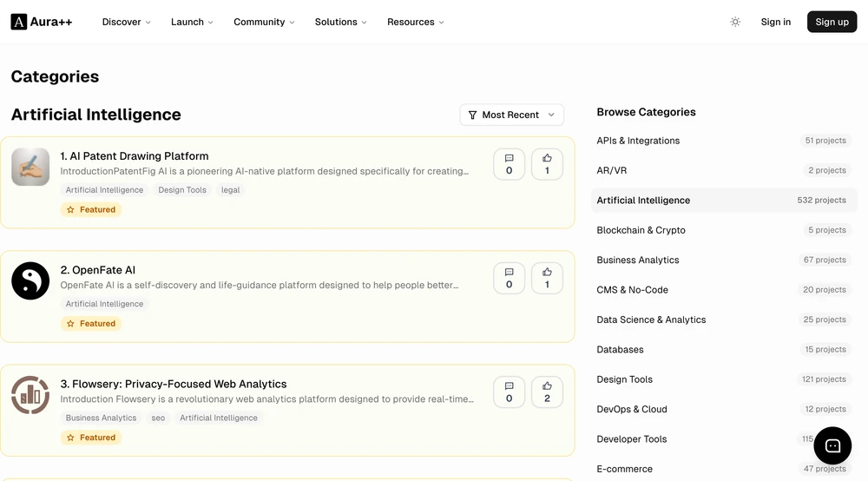Viewport: 868px width, 481px height.
Task: Click the Aura++ logo icon
Action: point(19,22)
